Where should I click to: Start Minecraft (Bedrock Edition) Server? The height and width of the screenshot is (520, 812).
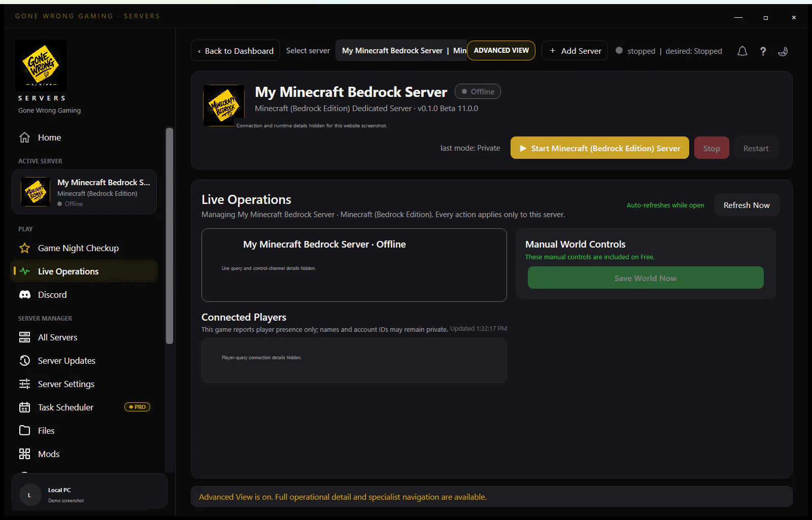tap(600, 148)
